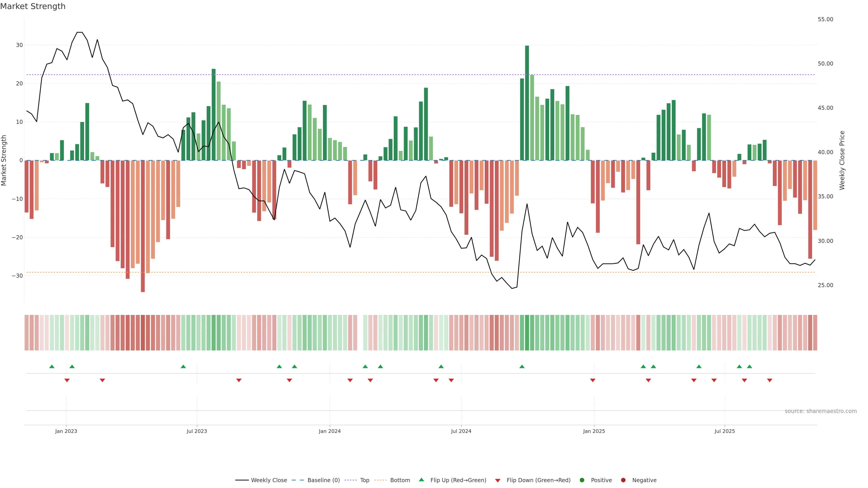Click the Jul 2025 x-axis label
Screen dimensions: 868x488
click(x=724, y=431)
